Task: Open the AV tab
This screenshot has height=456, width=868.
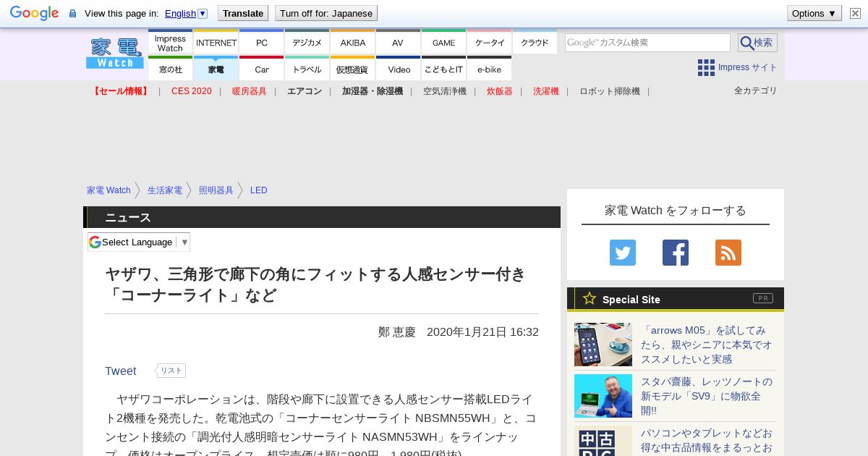Action: pyautogui.click(x=398, y=42)
